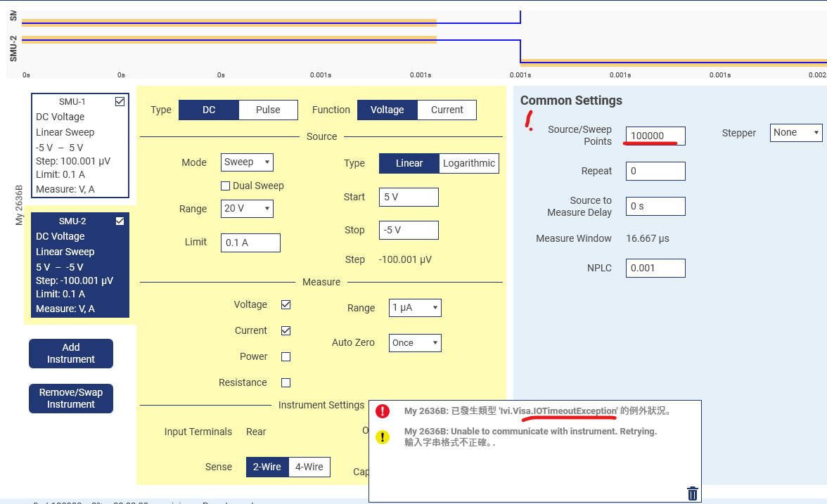Open the measure Range dropdown showing 1 µA

pos(415,307)
